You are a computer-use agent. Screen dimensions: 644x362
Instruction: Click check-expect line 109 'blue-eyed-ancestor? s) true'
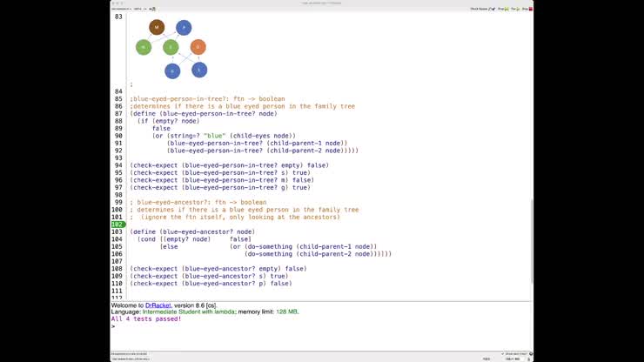pyautogui.click(x=209, y=276)
